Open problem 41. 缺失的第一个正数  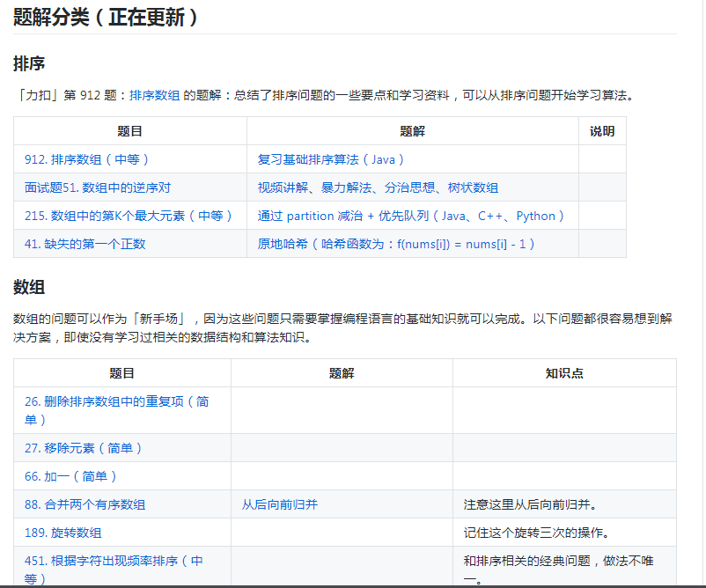click(x=85, y=244)
